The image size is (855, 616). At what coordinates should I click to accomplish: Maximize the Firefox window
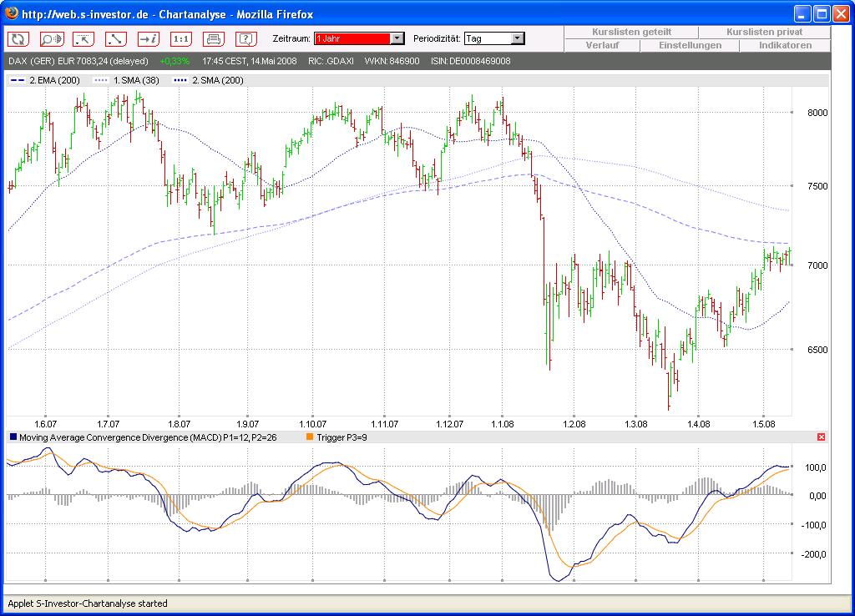pos(822,13)
